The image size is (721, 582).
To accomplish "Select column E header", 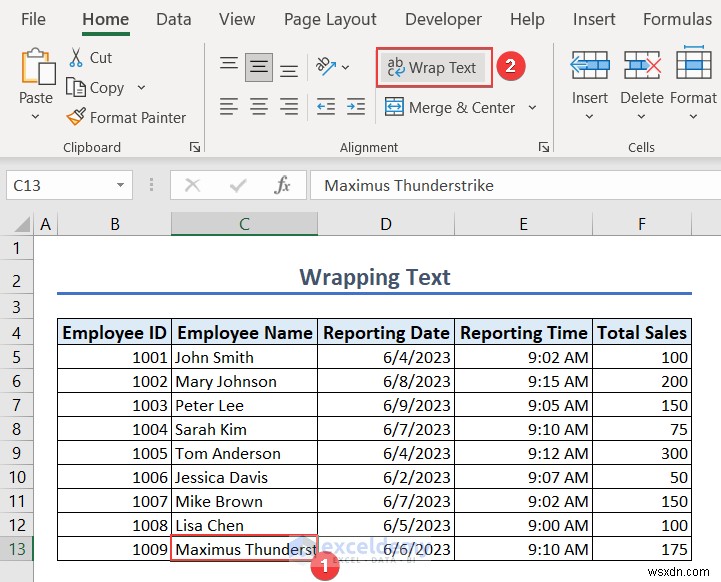I will tap(523, 224).
